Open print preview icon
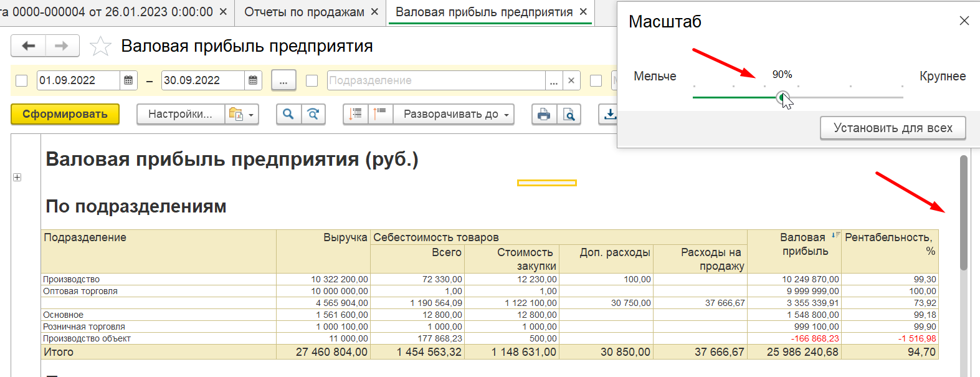Screen dimensions: 980x377 click(x=569, y=114)
